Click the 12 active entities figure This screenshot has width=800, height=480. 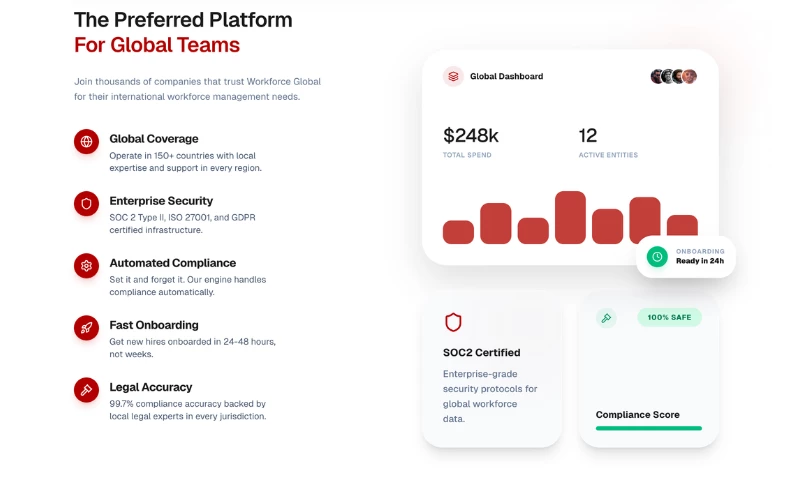tap(588, 135)
